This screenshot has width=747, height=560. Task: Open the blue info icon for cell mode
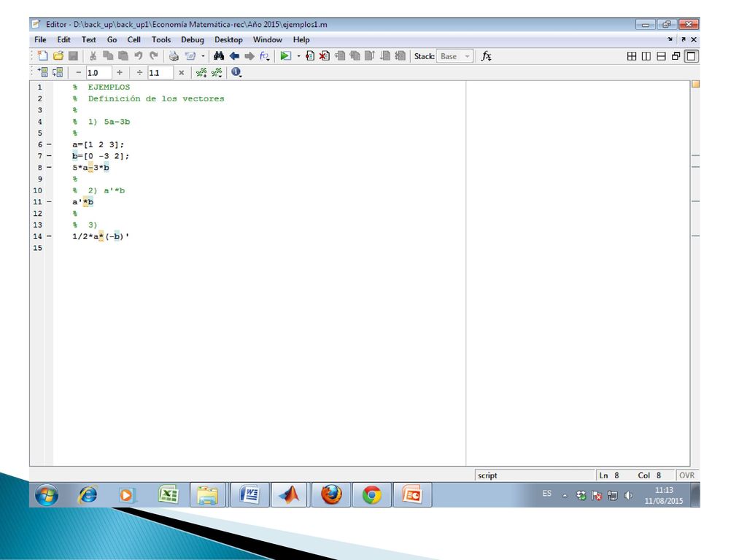coord(236,72)
